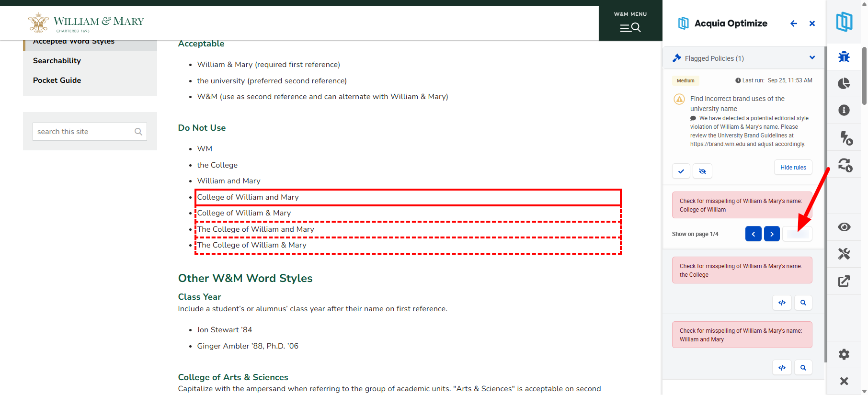This screenshot has width=868, height=395.
Task: Click the William & Mary logo
Action: pyautogui.click(x=86, y=23)
